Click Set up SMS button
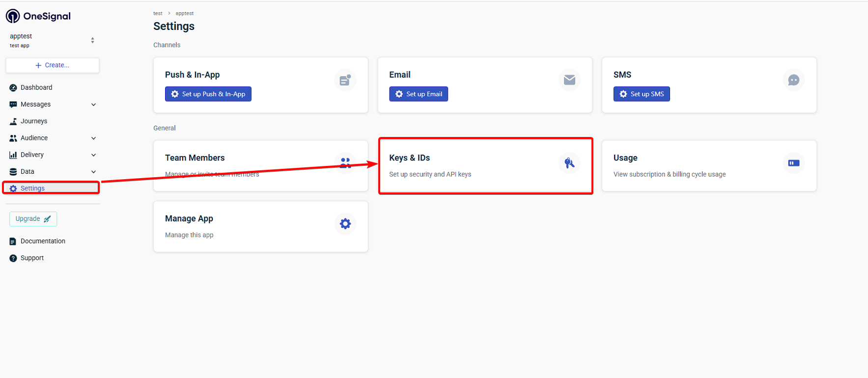Screen dimensions: 868x378 pyautogui.click(x=642, y=94)
